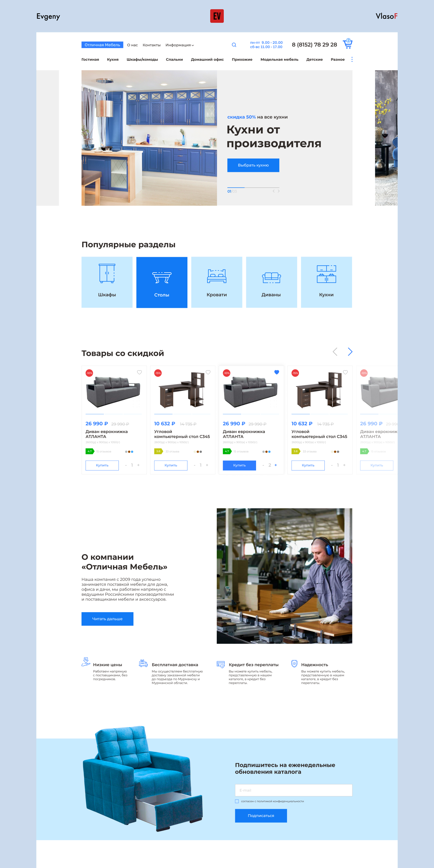
Task: Toggle the filled blue favorite heart
Action: [277, 372]
